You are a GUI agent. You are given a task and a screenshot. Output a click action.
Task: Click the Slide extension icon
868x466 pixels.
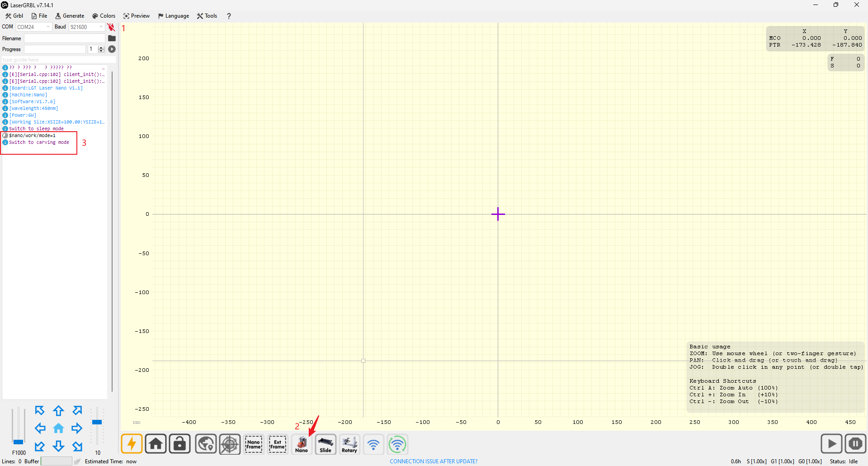(325, 444)
